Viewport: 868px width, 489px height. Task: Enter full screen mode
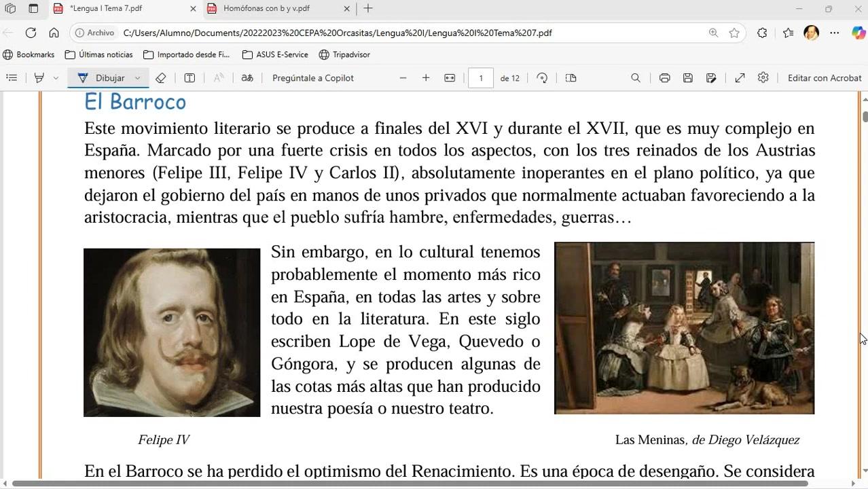pyautogui.click(x=740, y=78)
